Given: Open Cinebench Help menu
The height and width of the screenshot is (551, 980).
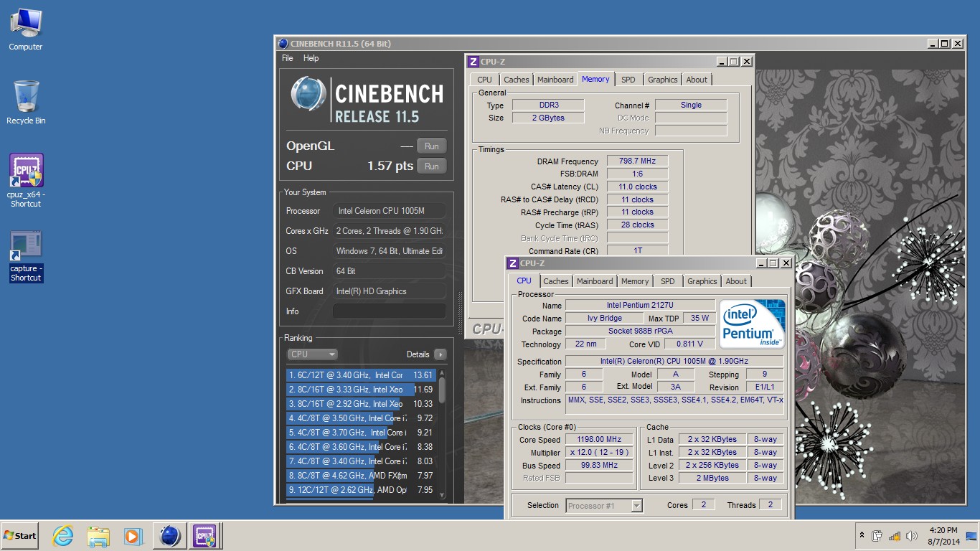Looking at the screenshot, I should (x=311, y=58).
